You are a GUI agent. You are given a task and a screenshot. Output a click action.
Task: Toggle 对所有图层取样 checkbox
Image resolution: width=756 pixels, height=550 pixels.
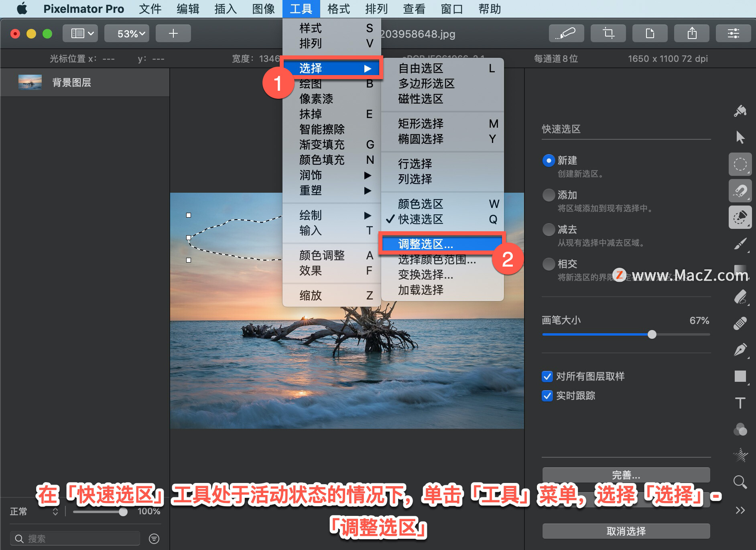[547, 377]
